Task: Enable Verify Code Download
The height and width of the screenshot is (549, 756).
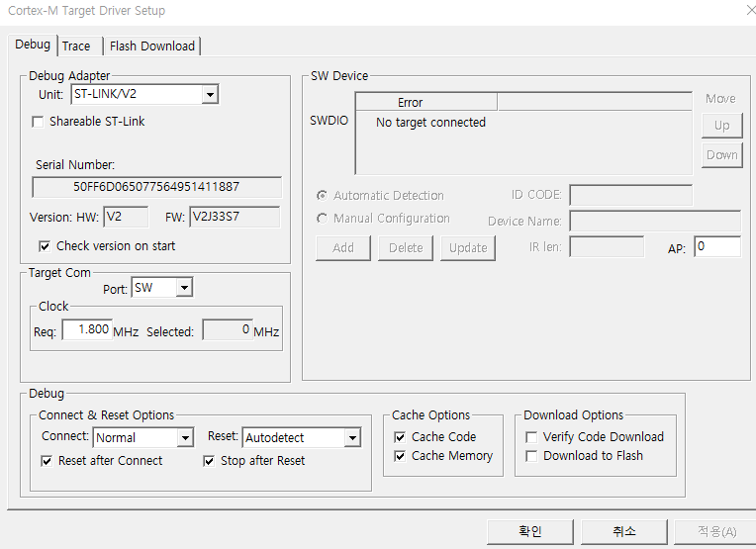Action: pos(531,437)
